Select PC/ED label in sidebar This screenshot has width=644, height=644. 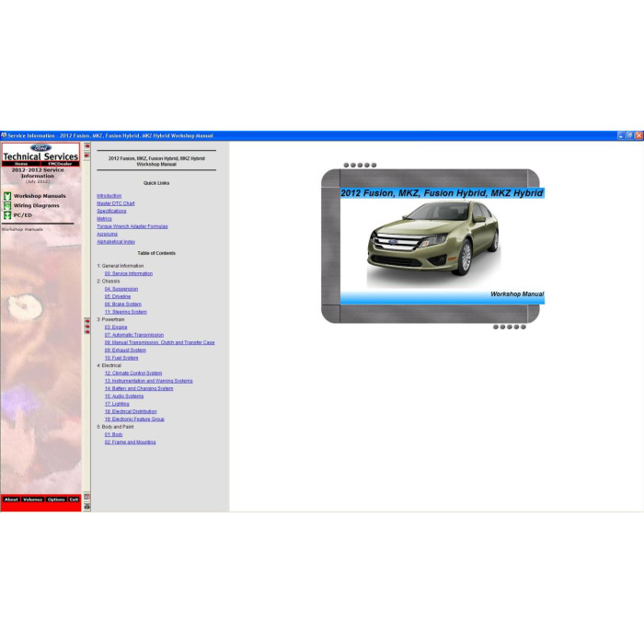tap(23, 215)
